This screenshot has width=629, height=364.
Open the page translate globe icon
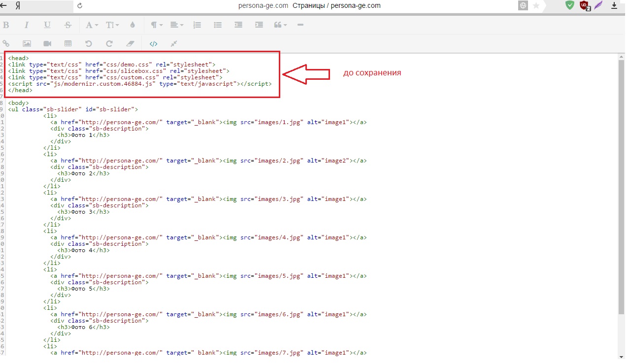pyautogui.click(x=523, y=6)
